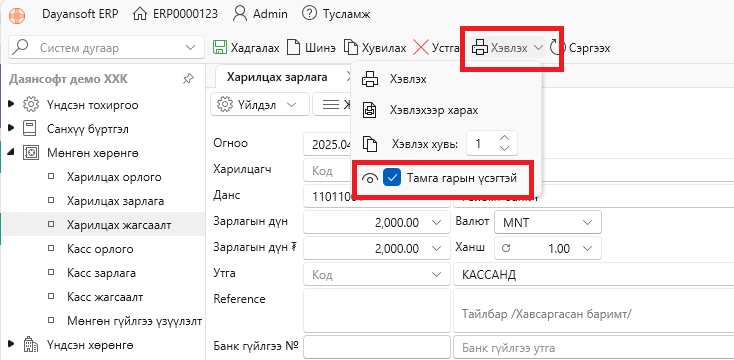The height and width of the screenshot is (360, 734).
Task: Open Касс жагсаалт in sidebar
Action: 105,297
